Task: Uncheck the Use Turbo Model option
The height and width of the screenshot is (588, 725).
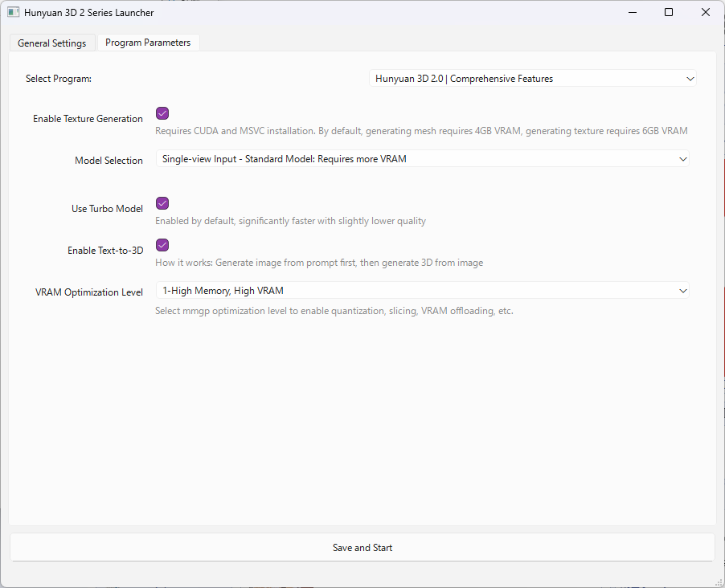Action: pos(162,204)
